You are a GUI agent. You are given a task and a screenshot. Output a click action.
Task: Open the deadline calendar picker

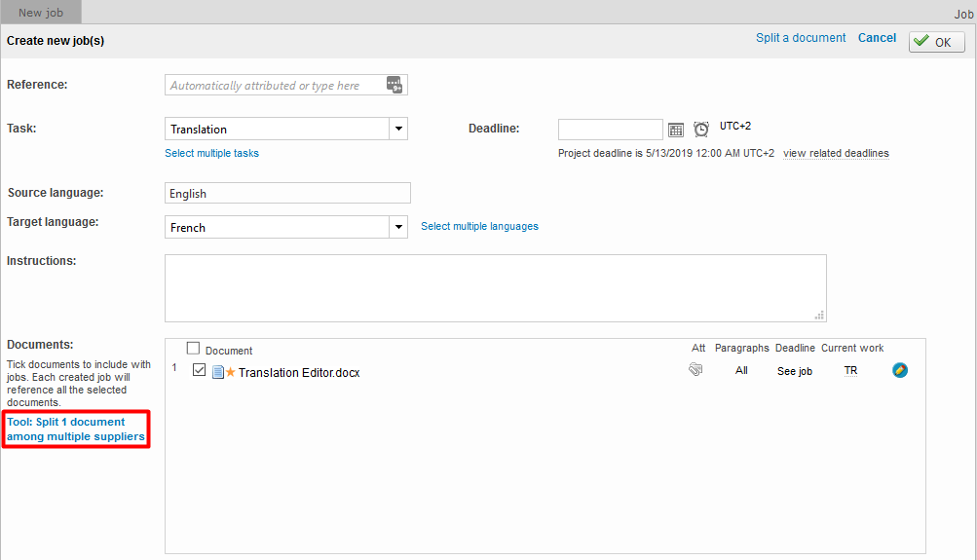[x=676, y=130]
